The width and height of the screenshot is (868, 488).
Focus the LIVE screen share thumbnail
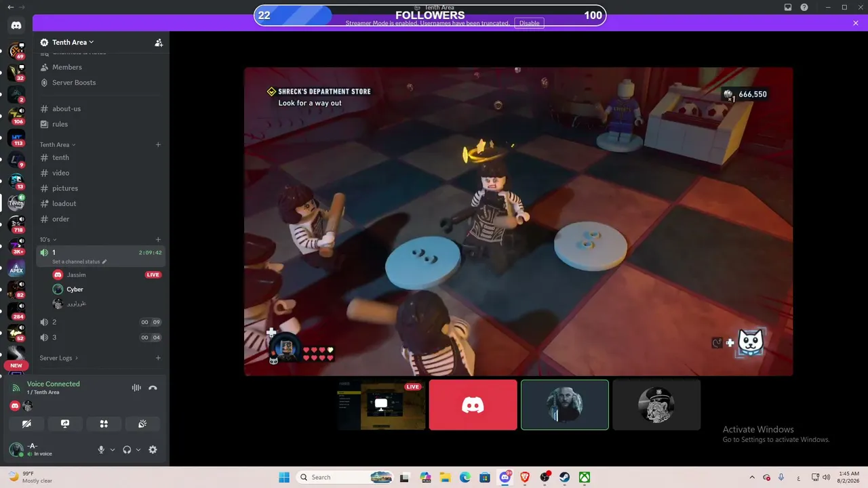point(382,405)
